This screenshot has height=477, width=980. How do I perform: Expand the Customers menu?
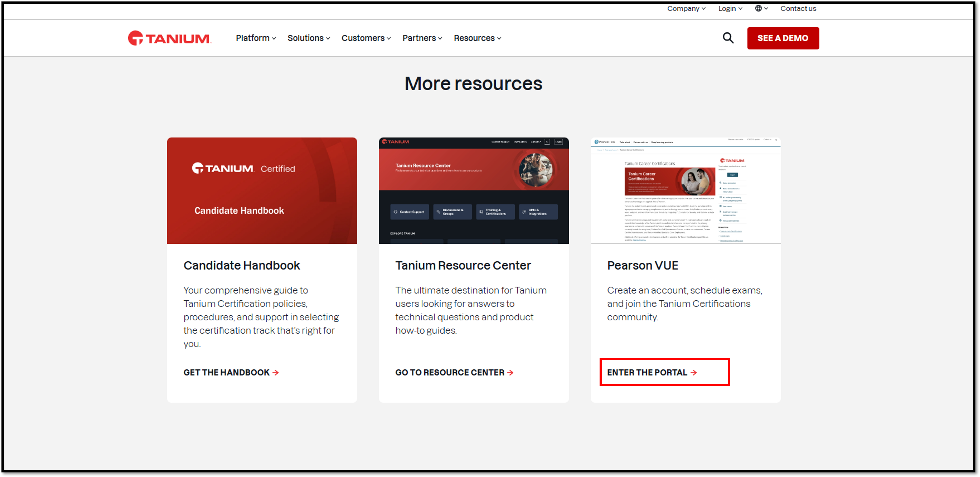click(366, 38)
